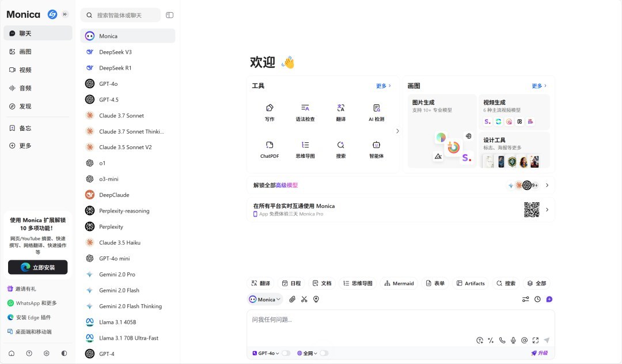Screen dimensions: 622x364
Task: Select the 聊天 sidebar item
Action: coord(37,33)
